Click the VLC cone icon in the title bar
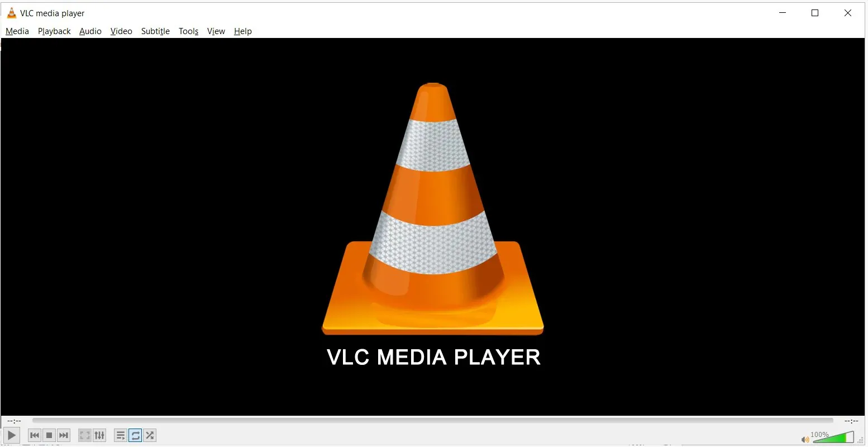The image size is (868, 447). coord(11,13)
